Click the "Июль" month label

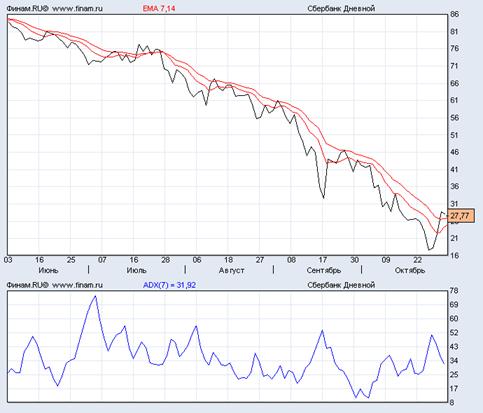[x=136, y=270]
